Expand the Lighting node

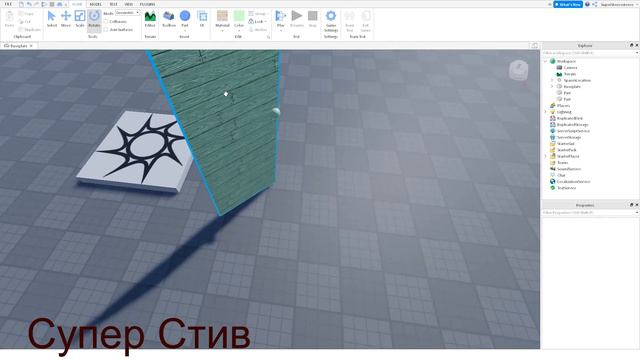545,112
